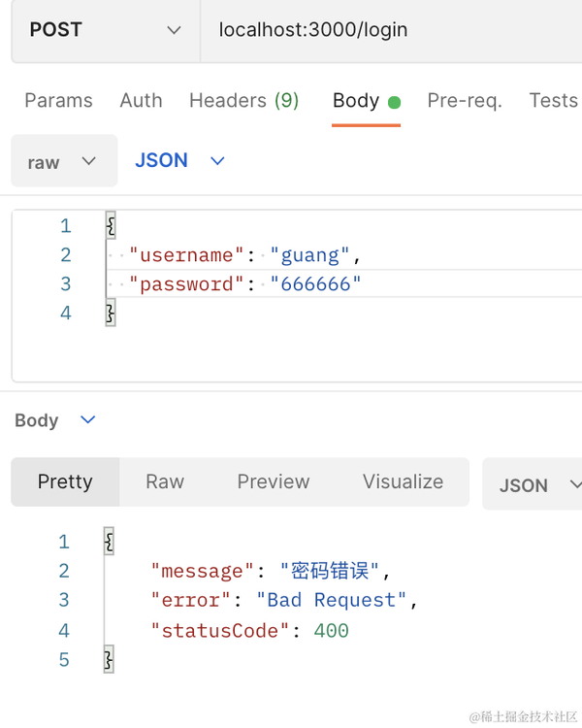
Task: Open the Auth tab
Action: pyautogui.click(x=141, y=100)
